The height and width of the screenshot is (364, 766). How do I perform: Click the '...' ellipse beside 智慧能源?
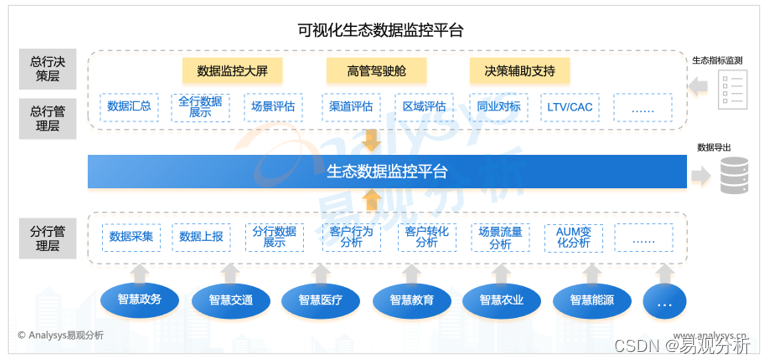(x=665, y=300)
